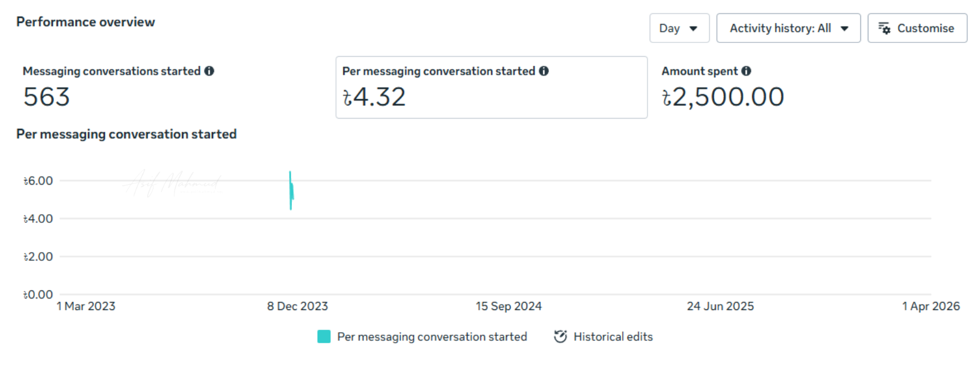The width and height of the screenshot is (980, 365).
Task: Toggle Per messaging conversation started legend swatch
Action: [324, 337]
